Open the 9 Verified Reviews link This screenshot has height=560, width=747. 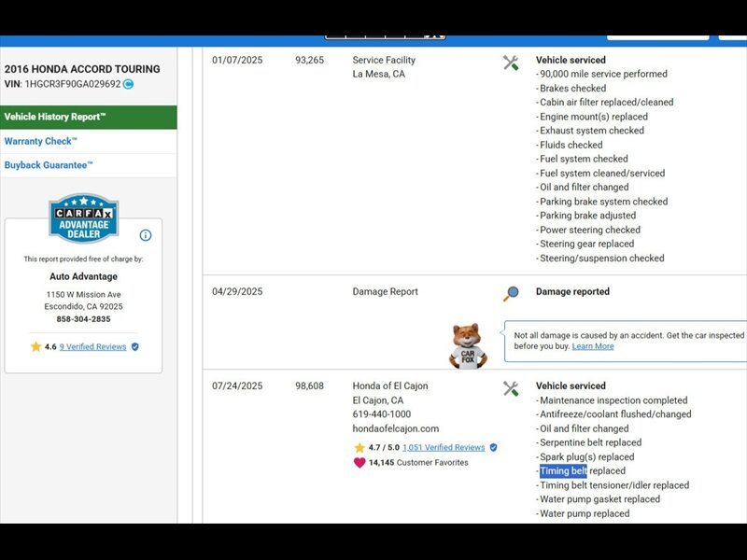click(x=92, y=346)
